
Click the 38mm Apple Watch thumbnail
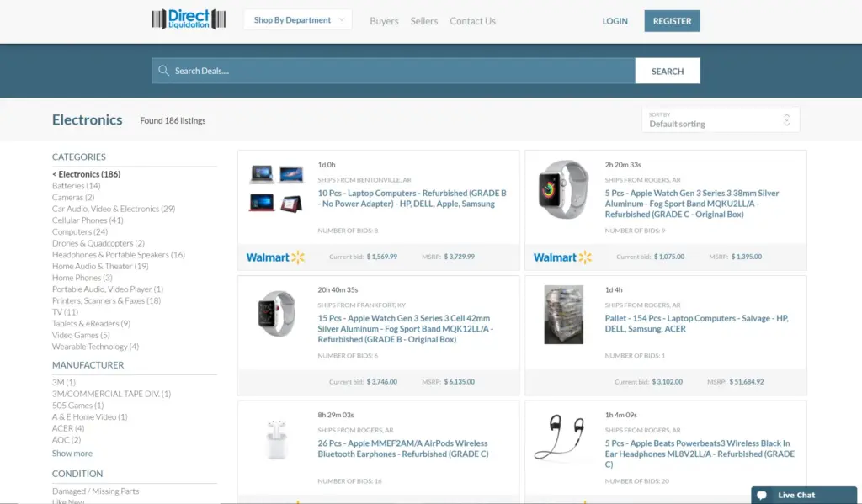coord(563,189)
